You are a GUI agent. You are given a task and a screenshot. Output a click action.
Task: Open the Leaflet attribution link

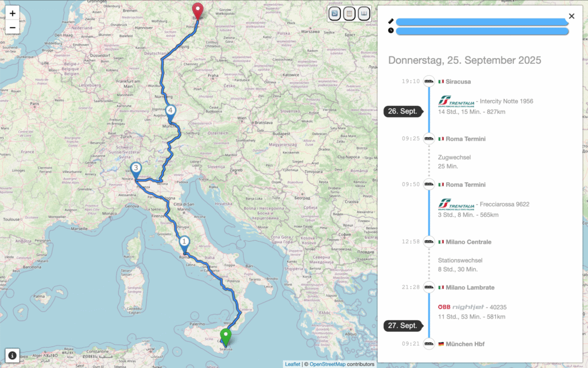(292, 364)
